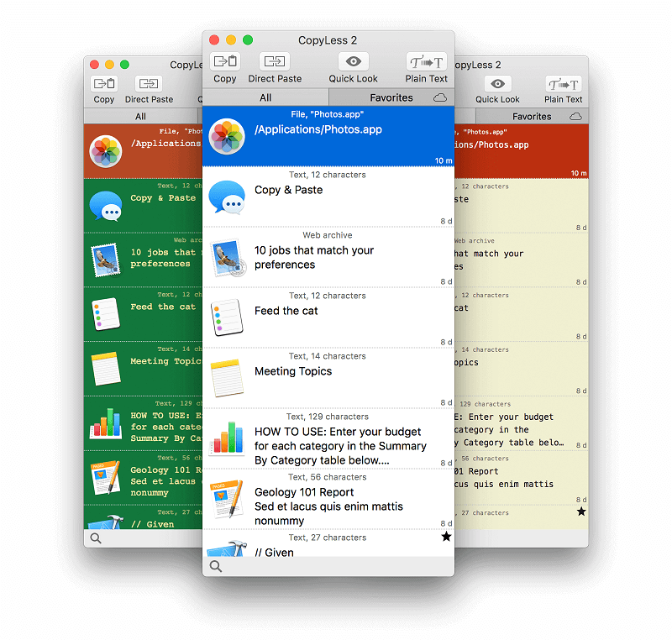Select "Feed the cat" in left green window

point(143,314)
